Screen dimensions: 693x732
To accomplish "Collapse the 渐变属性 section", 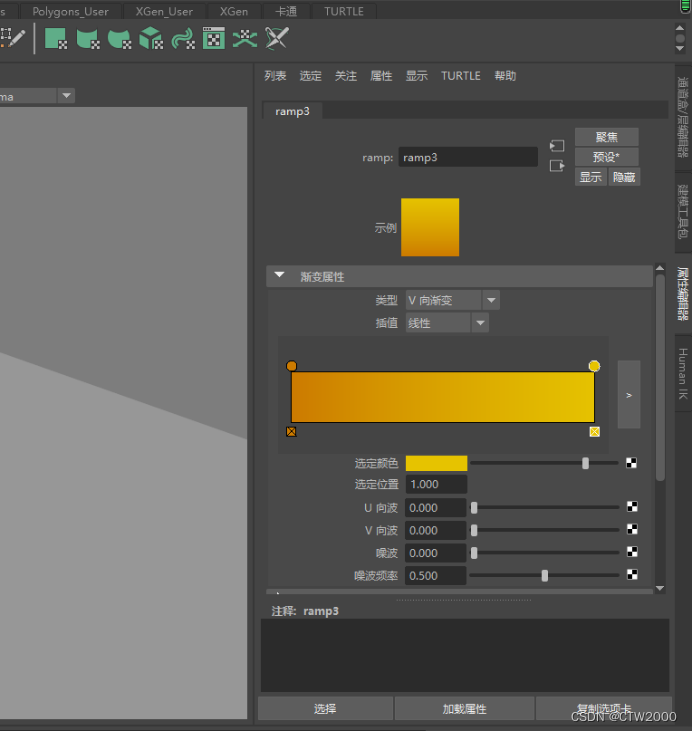I will [279, 275].
